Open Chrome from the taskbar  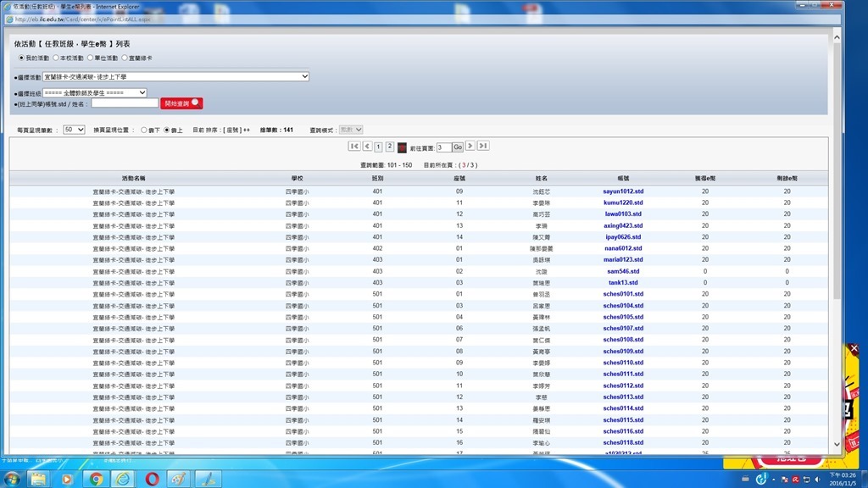pyautogui.click(x=96, y=479)
